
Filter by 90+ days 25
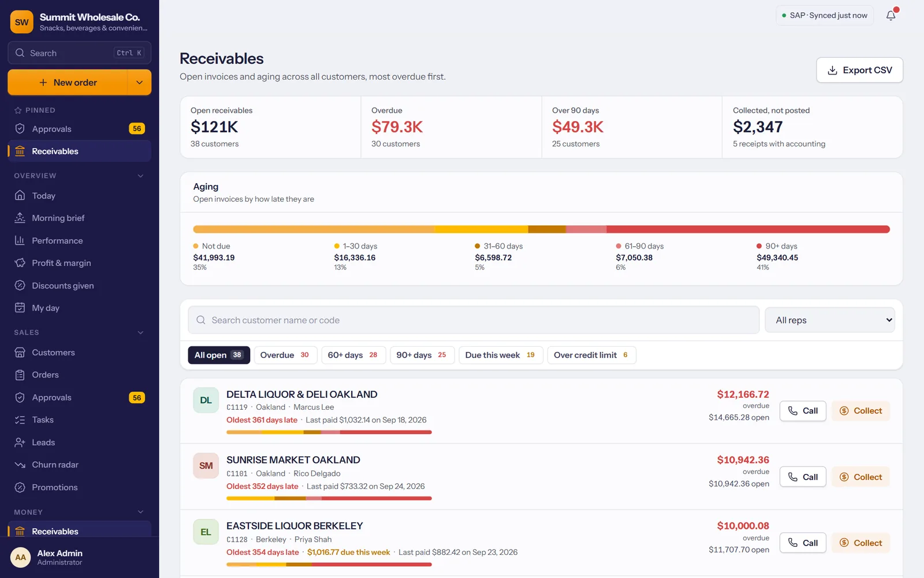[x=422, y=355]
